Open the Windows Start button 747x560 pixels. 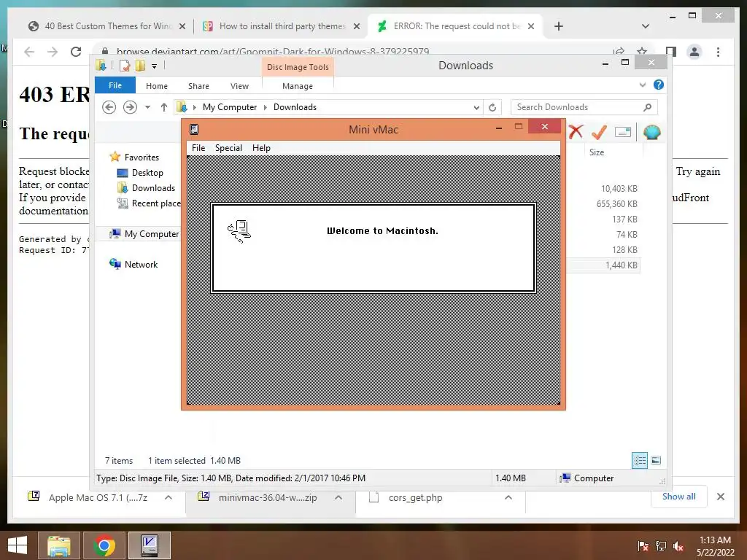click(x=18, y=545)
